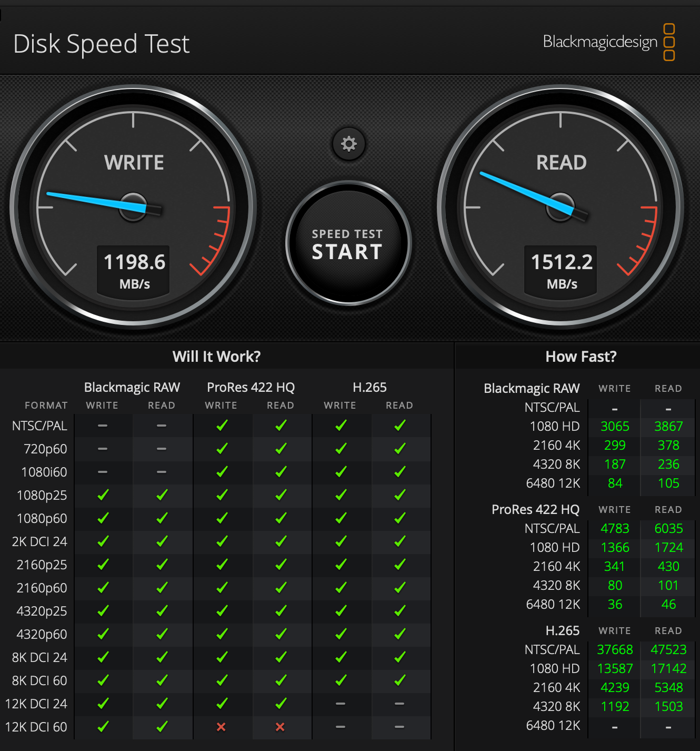Click the WRITE gauge needle hub
Screen dimensions: 700x751
click(133, 207)
